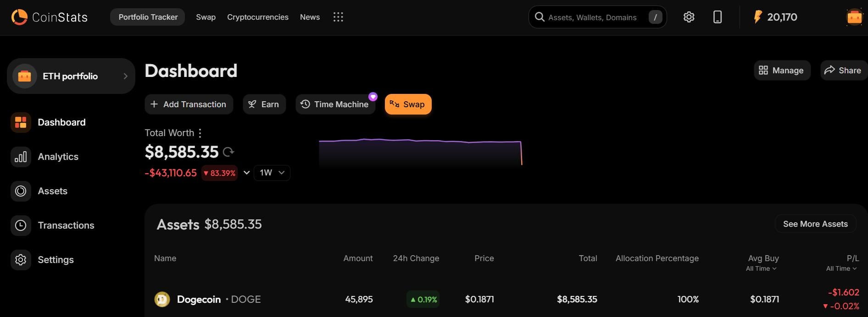Open P/L All Time dropdown

click(x=841, y=269)
